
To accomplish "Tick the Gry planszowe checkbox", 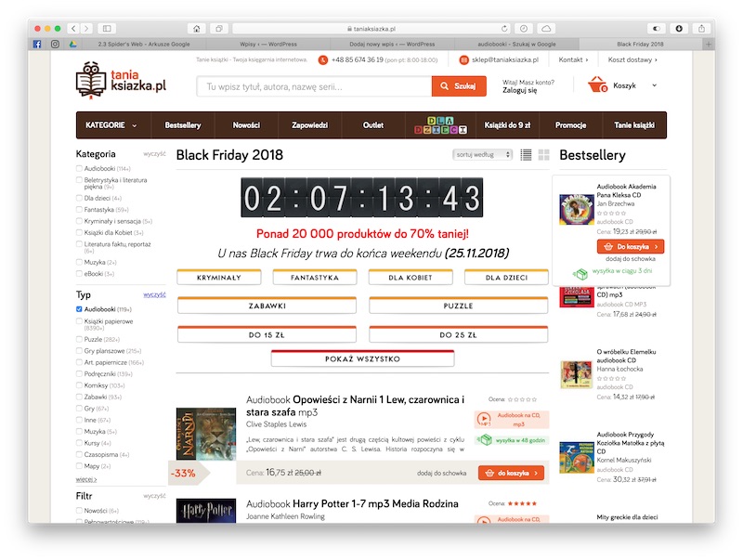I will (x=79, y=351).
